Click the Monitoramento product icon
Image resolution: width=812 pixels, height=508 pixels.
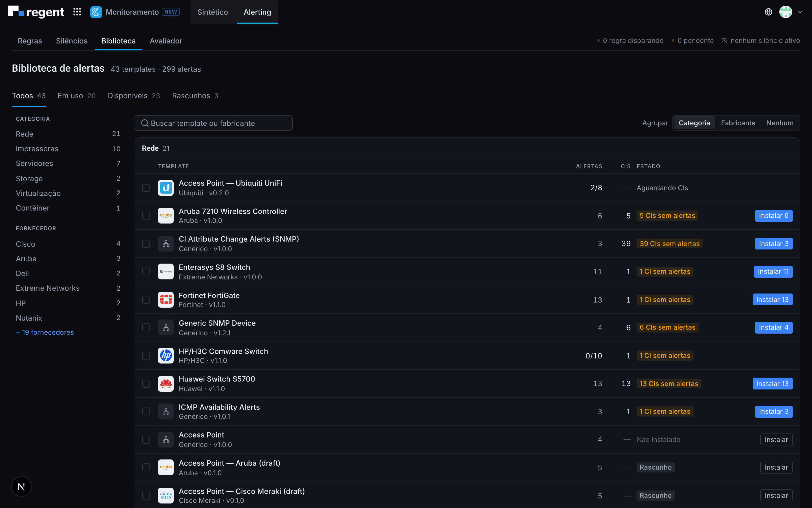click(96, 12)
